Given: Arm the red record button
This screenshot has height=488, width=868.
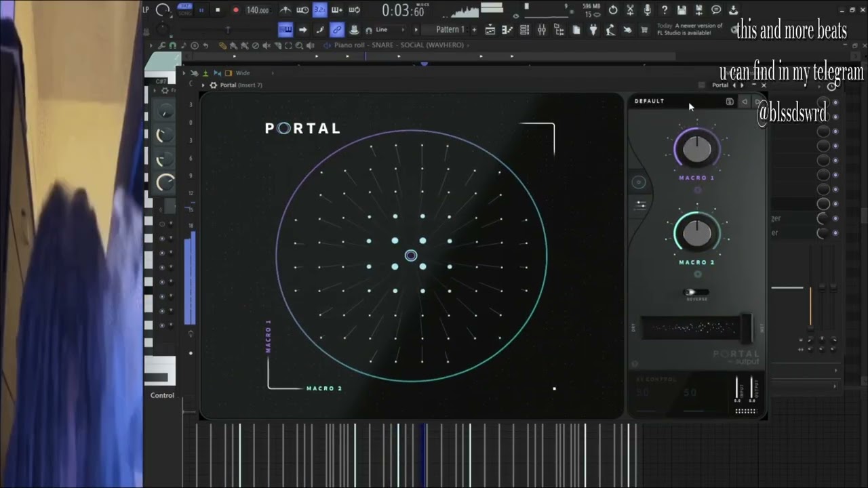Looking at the screenshot, I should click(x=235, y=10).
